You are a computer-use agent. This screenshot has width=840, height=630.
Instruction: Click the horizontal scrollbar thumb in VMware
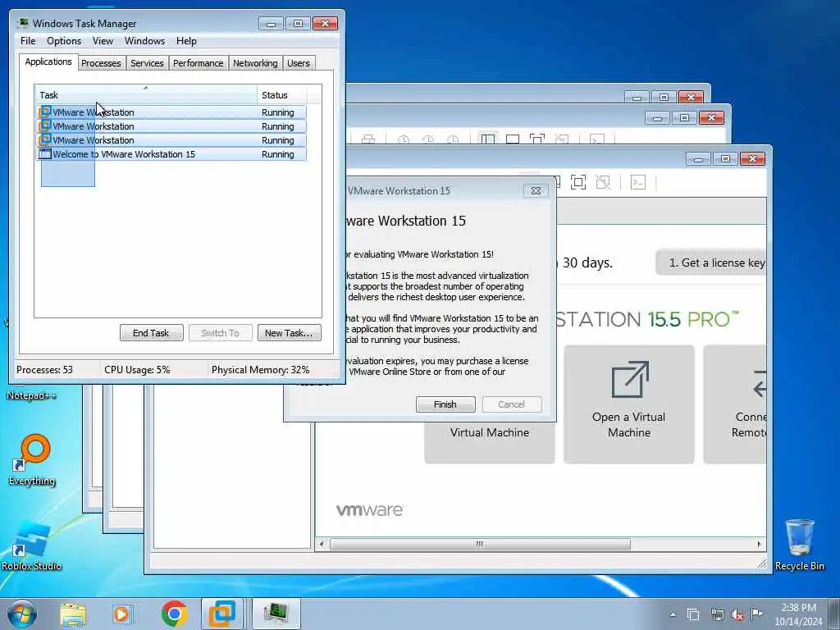coord(480,544)
